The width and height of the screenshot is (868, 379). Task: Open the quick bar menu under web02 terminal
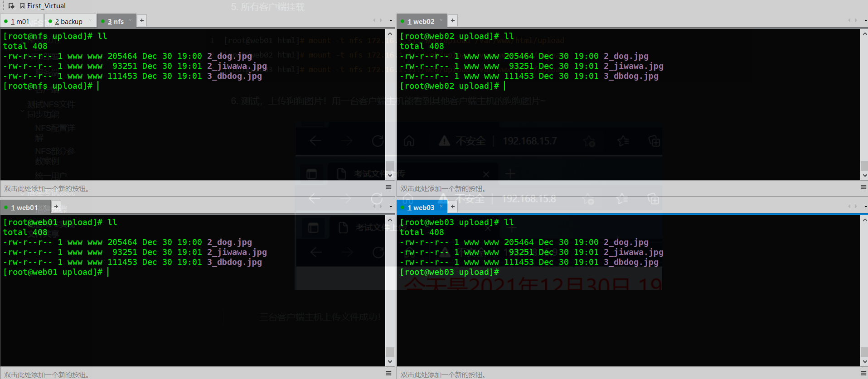tap(863, 187)
